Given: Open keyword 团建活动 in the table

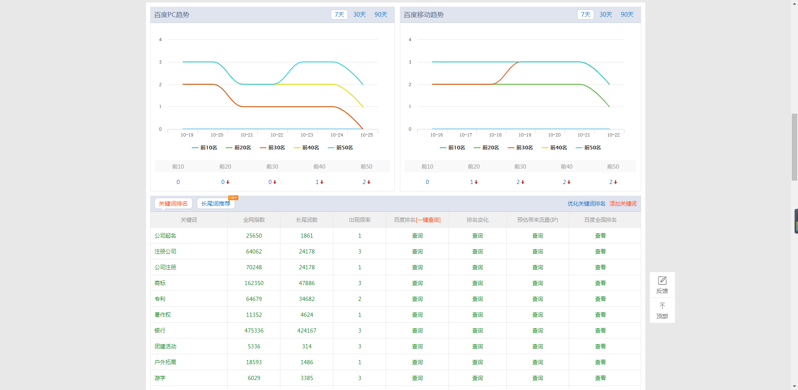Looking at the screenshot, I should (x=165, y=346).
